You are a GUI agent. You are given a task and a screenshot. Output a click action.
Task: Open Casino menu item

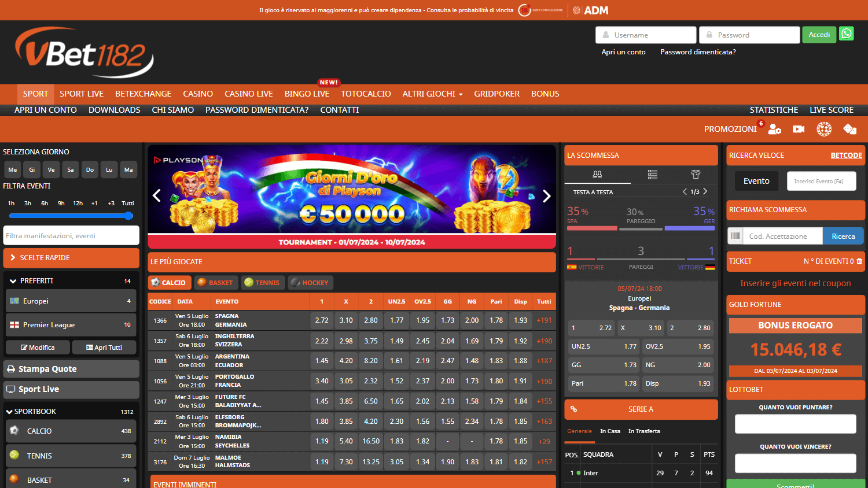(198, 94)
